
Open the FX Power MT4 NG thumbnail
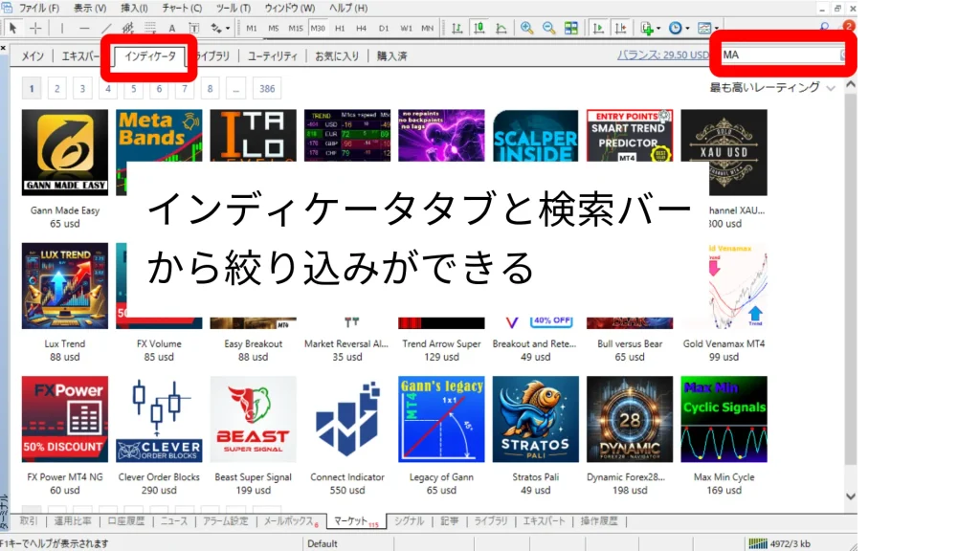[x=65, y=419]
